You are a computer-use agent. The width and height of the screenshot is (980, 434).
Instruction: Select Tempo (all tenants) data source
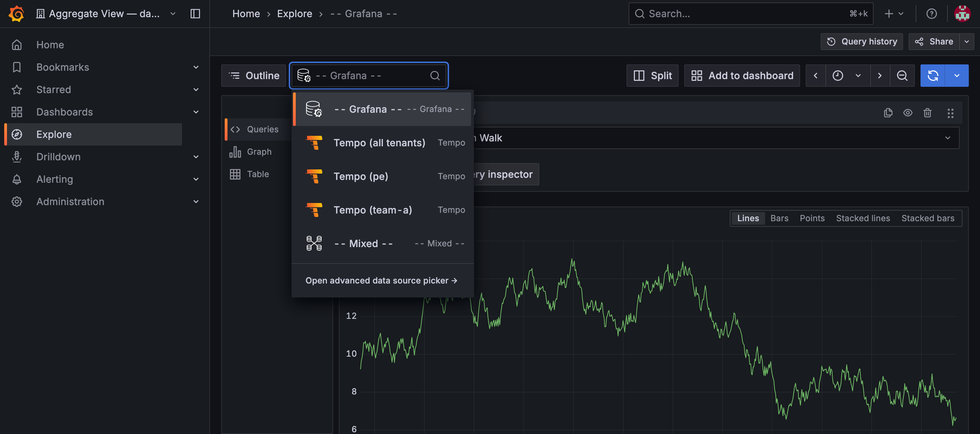[383, 143]
